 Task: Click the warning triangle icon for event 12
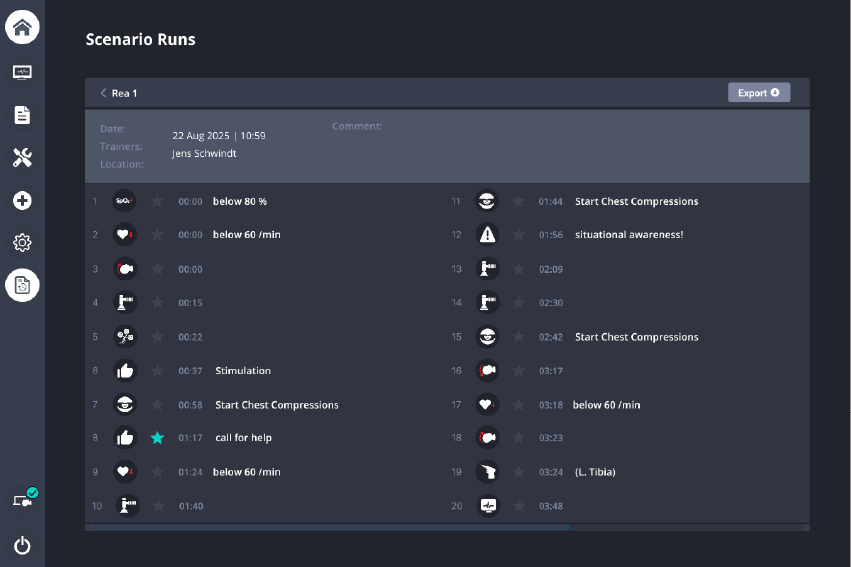pos(486,235)
